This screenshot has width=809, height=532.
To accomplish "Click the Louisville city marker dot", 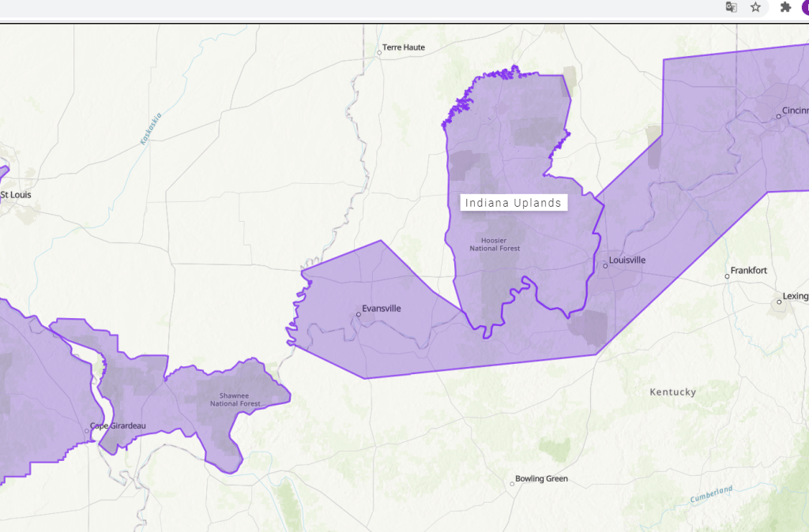I will coord(605,266).
